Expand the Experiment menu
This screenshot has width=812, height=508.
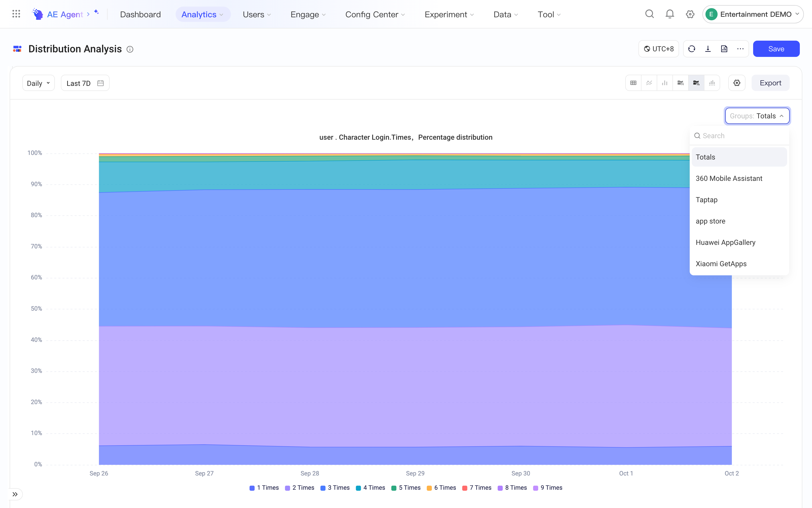[449, 14]
